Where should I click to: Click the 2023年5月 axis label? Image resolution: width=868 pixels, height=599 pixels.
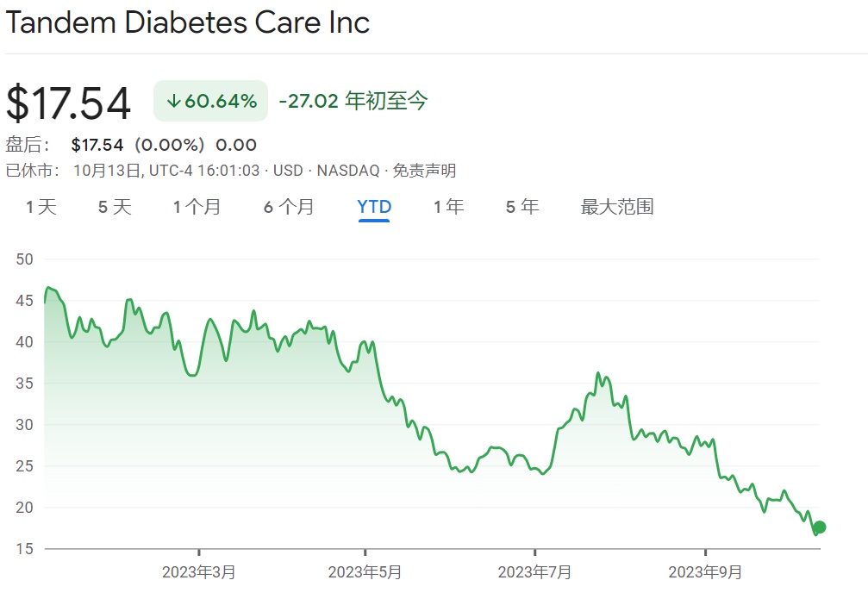click(365, 571)
